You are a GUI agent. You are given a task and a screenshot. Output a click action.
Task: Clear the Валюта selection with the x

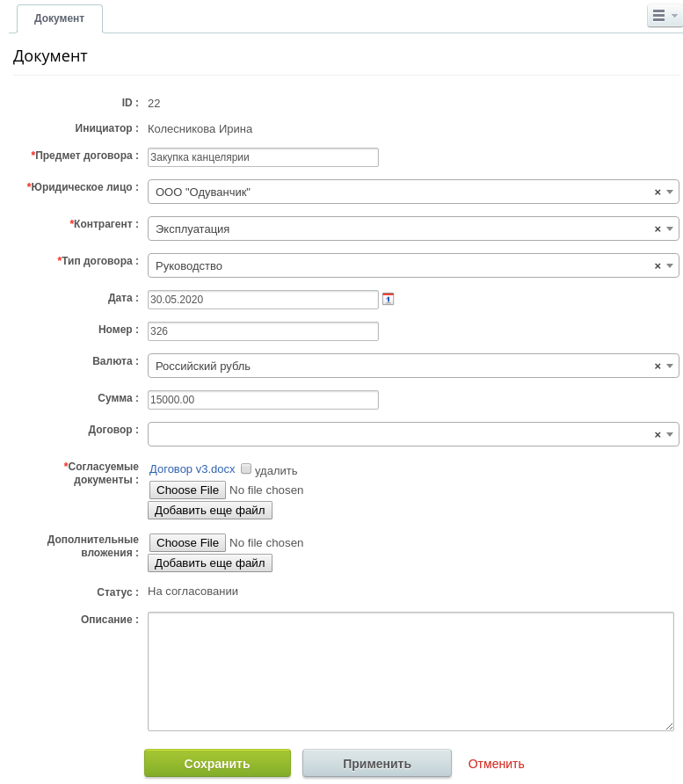(658, 366)
